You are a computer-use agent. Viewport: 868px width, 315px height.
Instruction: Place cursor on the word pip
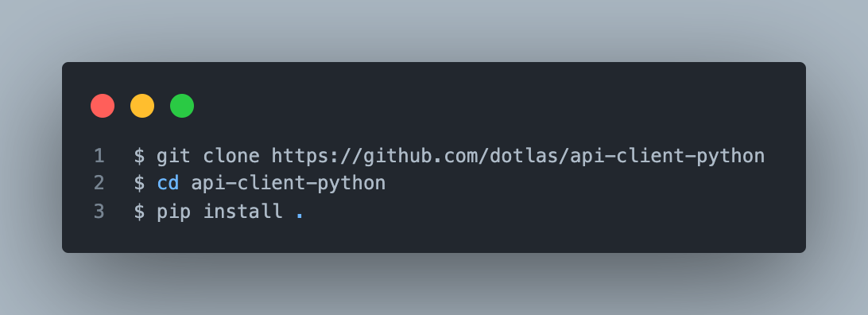pos(173,212)
